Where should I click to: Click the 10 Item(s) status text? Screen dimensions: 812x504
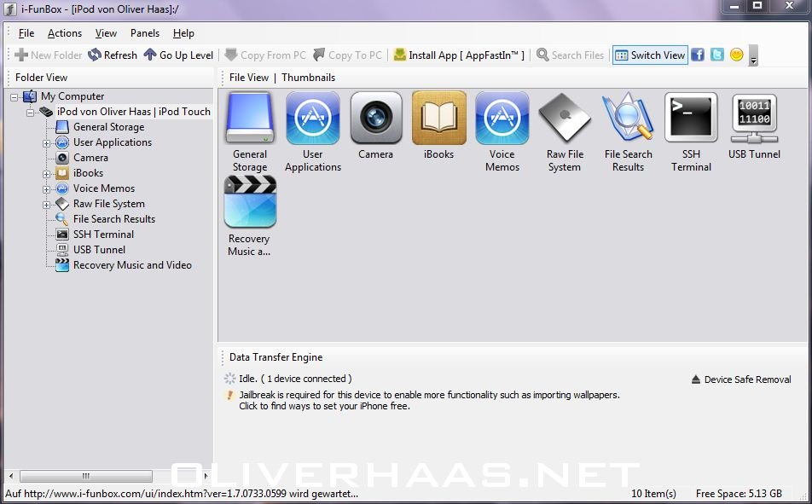pyautogui.click(x=653, y=494)
